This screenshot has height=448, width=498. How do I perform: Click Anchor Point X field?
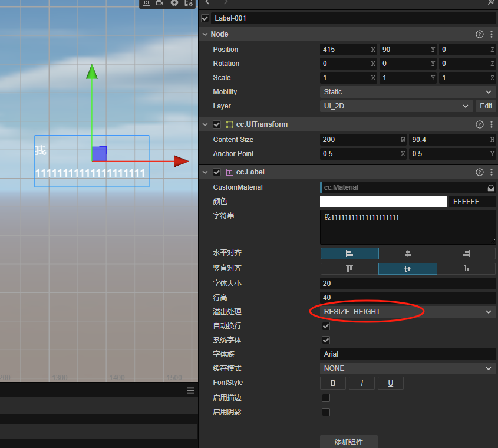pos(364,154)
